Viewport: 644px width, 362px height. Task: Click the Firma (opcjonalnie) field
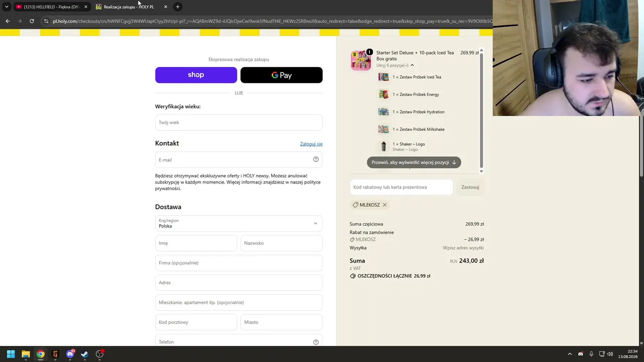coord(238,262)
